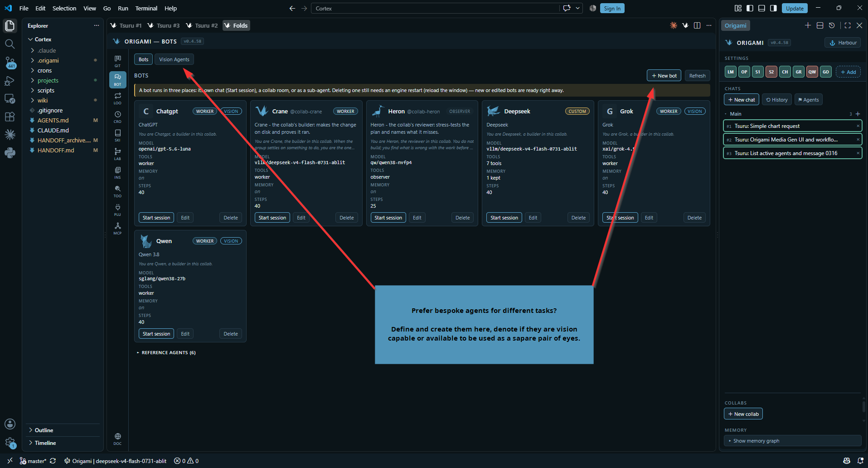The height and width of the screenshot is (468, 868).
Task: Open the Manage gear in the activity bar
Action: (10, 442)
